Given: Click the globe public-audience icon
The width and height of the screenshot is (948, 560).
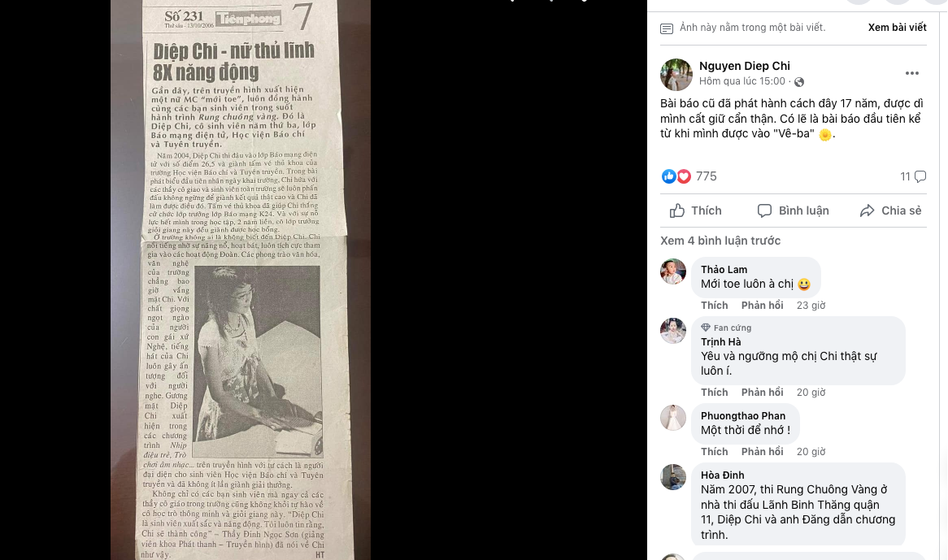Looking at the screenshot, I should point(799,82).
